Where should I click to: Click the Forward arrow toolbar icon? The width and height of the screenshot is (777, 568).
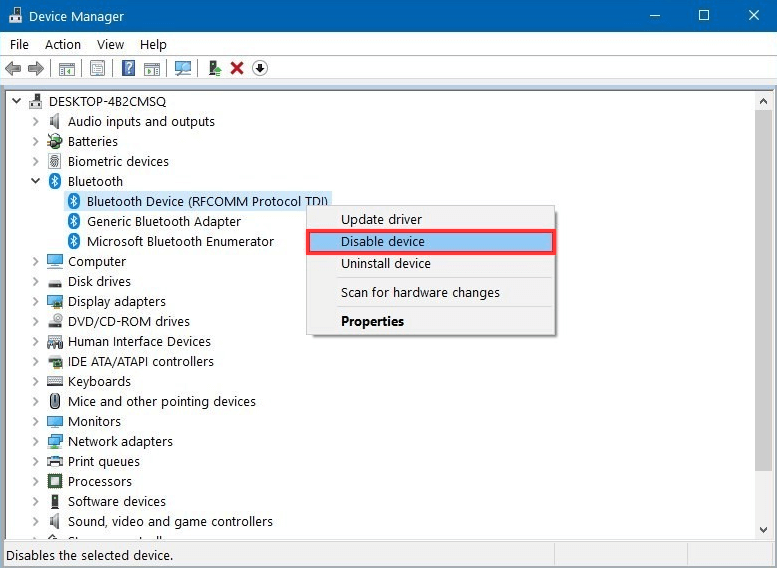point(36,68)
